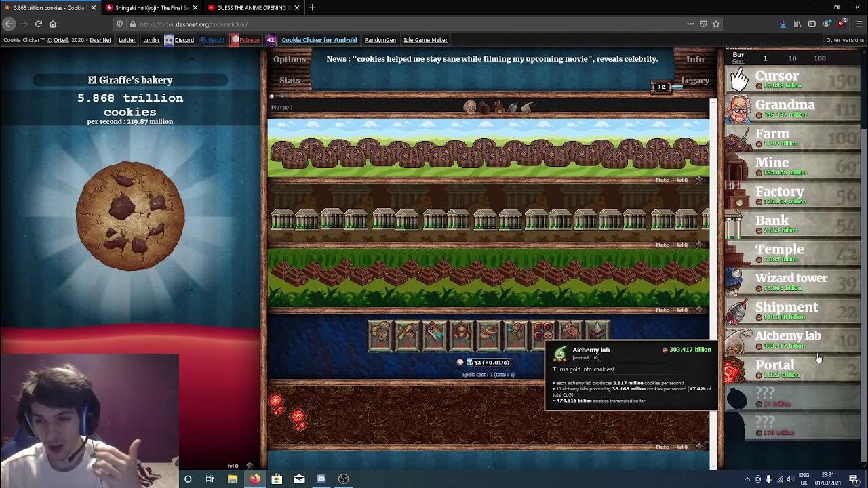Open Other versions dropdown in top bar

click(844, 40)
